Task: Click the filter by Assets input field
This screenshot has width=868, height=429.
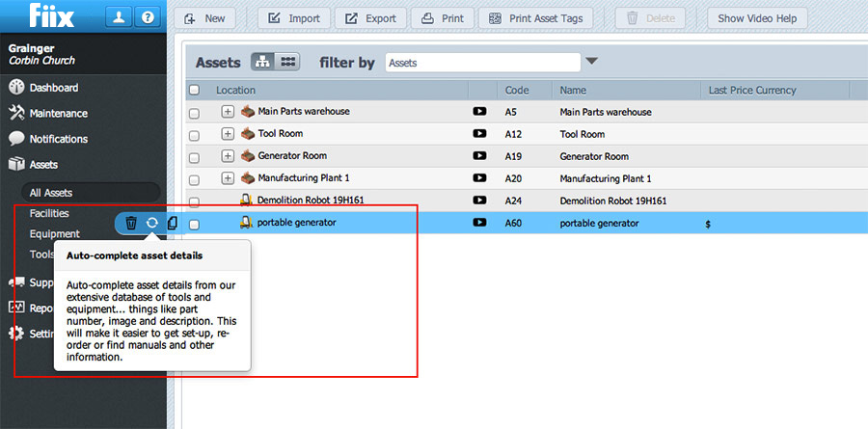Action: tap(482, 63)
